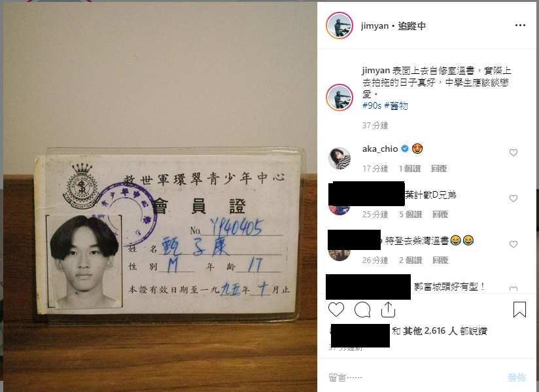Open the #舊物 hashtag

[396, 105]
